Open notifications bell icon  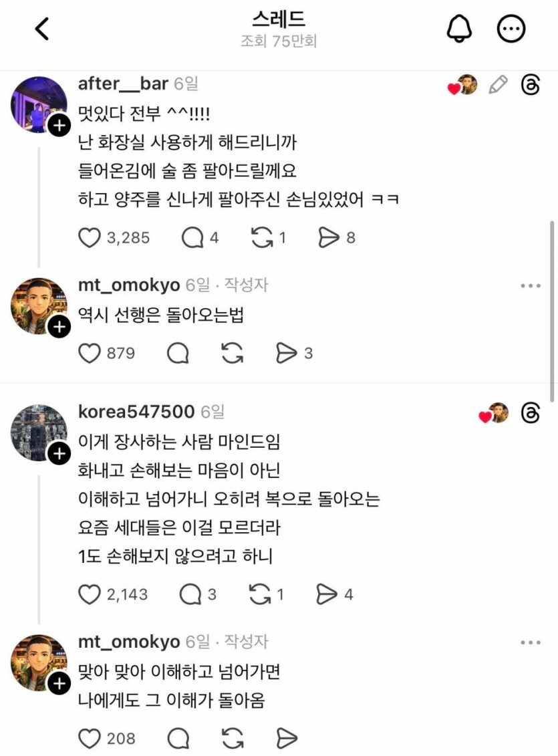click(x=459, y=28)
